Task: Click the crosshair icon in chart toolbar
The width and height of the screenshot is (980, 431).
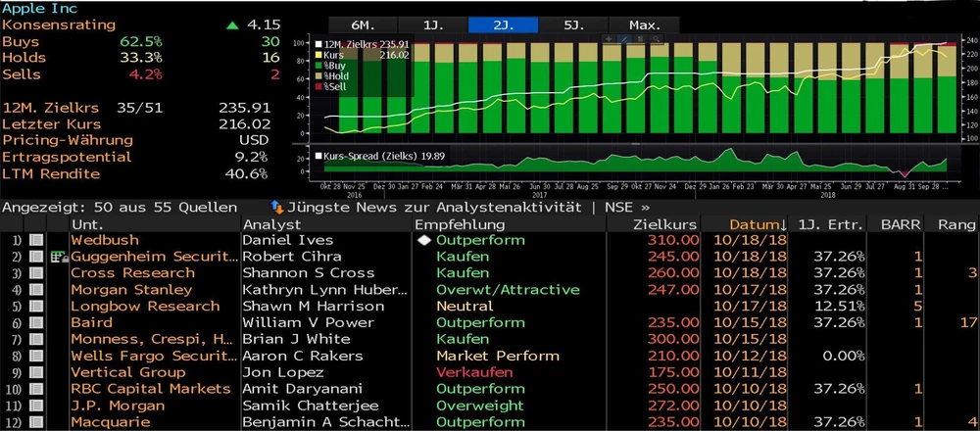Action: (x=609, y=39)
